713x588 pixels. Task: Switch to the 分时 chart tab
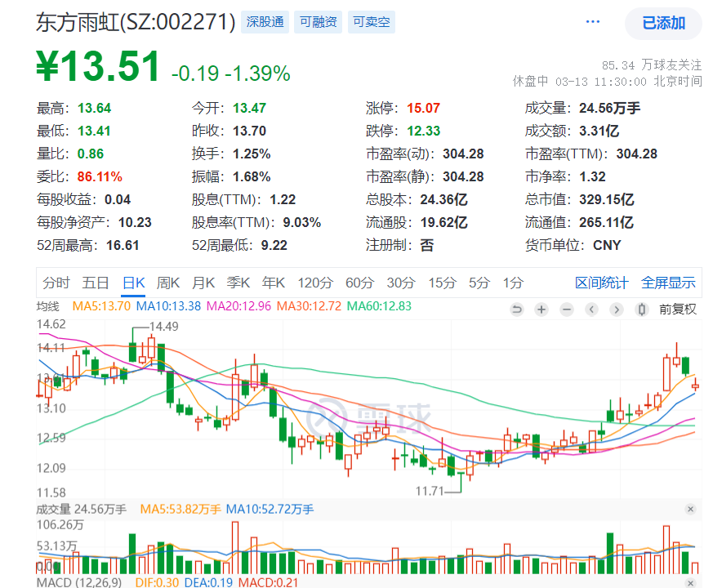[x=56, y=283]
